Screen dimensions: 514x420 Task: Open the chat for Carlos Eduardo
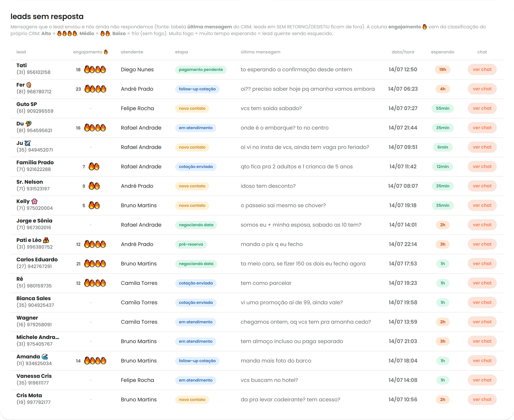(x=482, y=263)
